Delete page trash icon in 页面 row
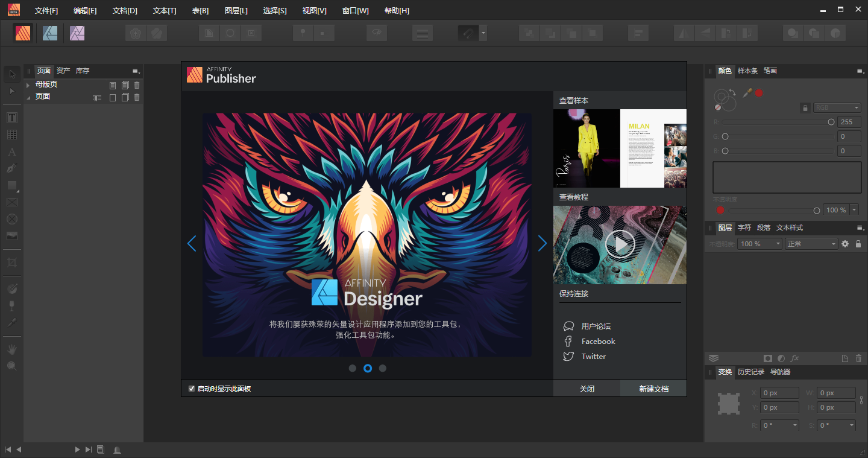 click(x=137, y=97)
